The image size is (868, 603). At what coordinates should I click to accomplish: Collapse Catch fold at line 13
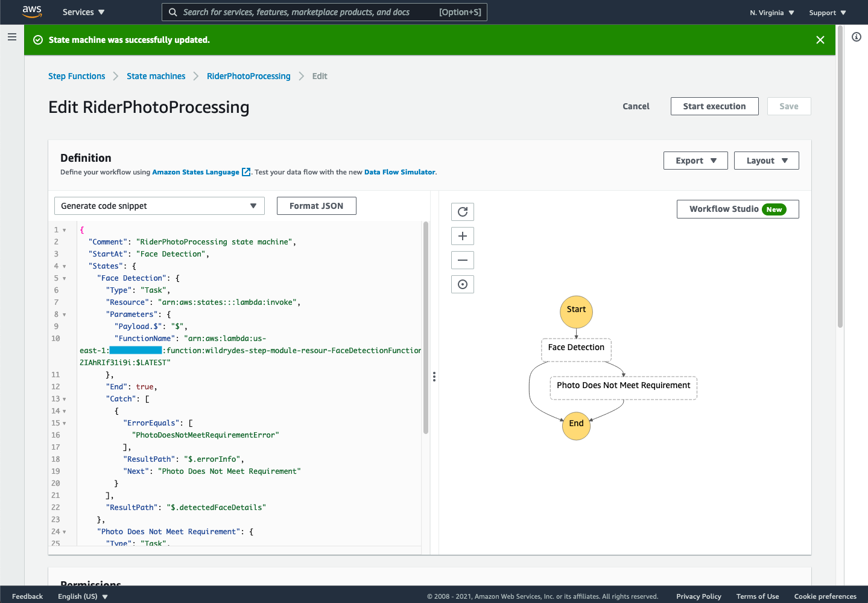point(64,399)
